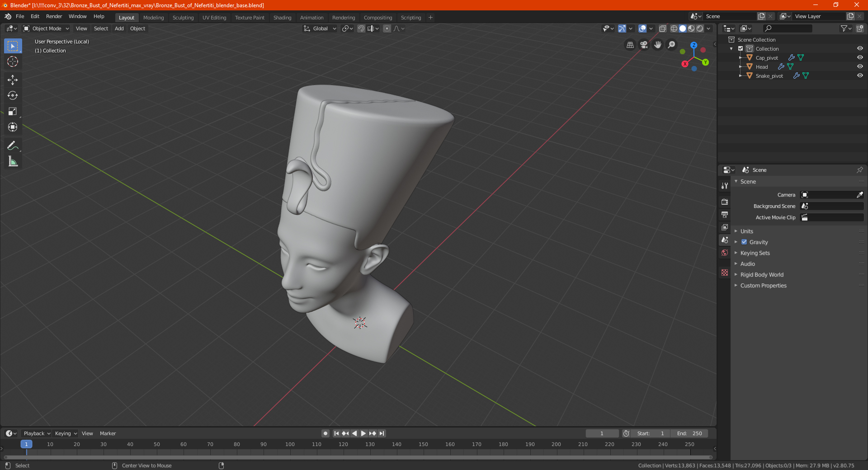The image size is (868, 470).
Task: Switch to Sculpting workspace tab
Action: [183, 18]
